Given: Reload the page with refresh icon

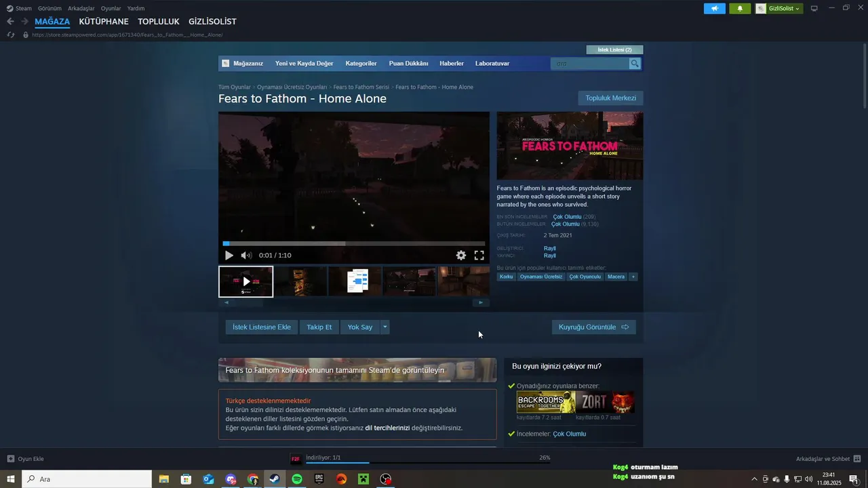Looking at the screenshot, I should tap(10, 35).
